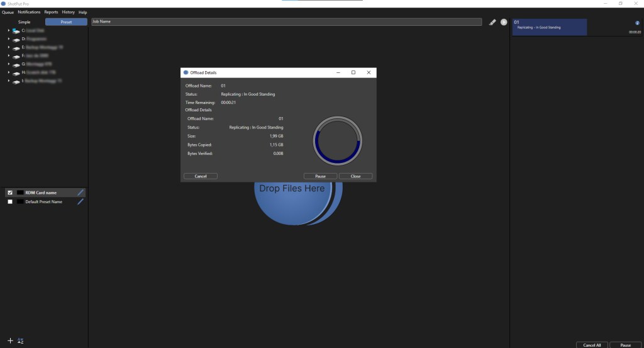Screen dimensions: 644x348
Task: Edit the RDM Card name preset pencil
Action: tap(80, 193)
